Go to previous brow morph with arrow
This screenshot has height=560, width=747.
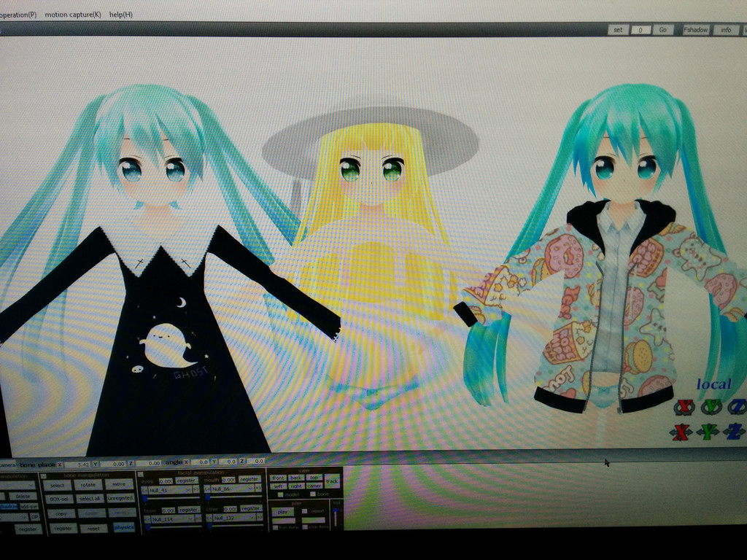147,519
